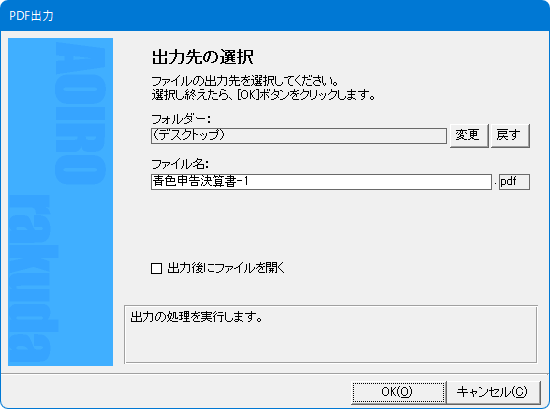Click into the 青色申告決算書-1 file name field
The width and height of the screenshot is (550, 409).
point(321,182)
